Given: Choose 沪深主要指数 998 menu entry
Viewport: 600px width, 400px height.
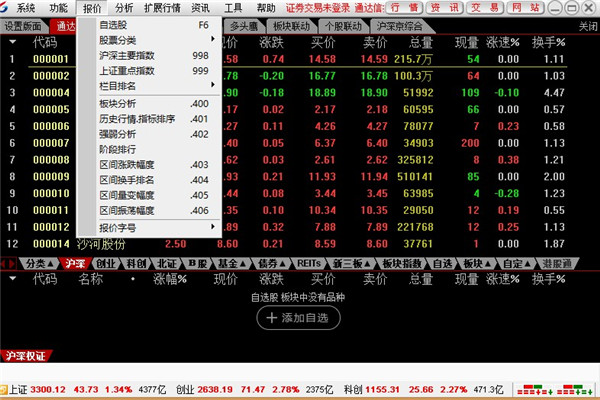Looking at the screenshot, I should coord(157,56).
